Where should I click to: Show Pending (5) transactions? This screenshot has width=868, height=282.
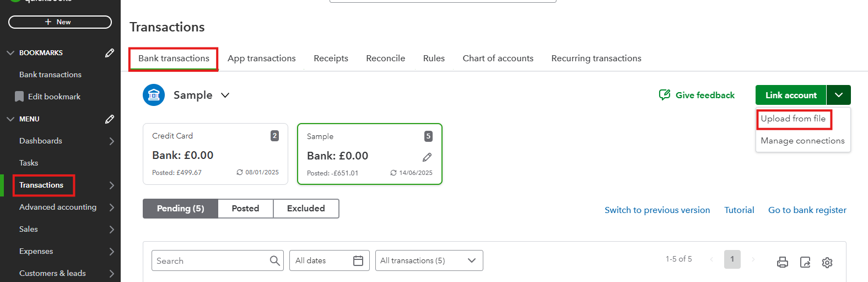coord(180,209)
